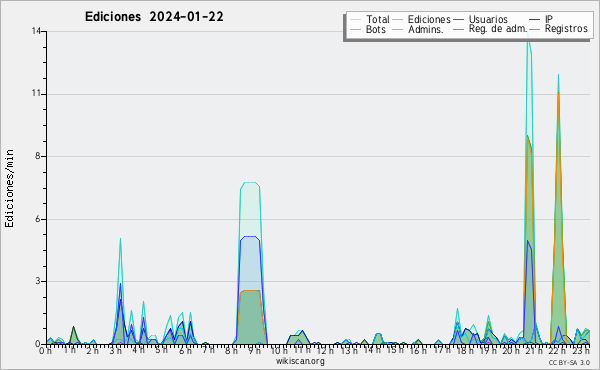Click the Reg. de adm. legend label
The image size is (600, 370).
coord(498,29)
